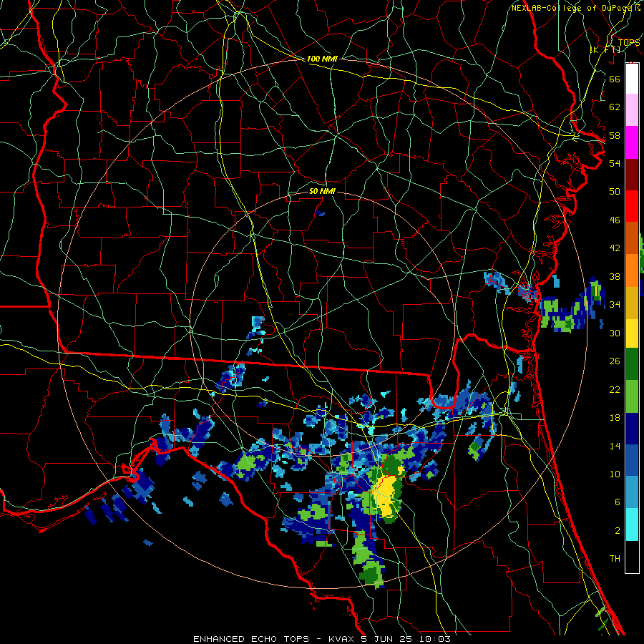Click the '5 JUN 25' date text

pyautogui.click(x=388, y=639)
